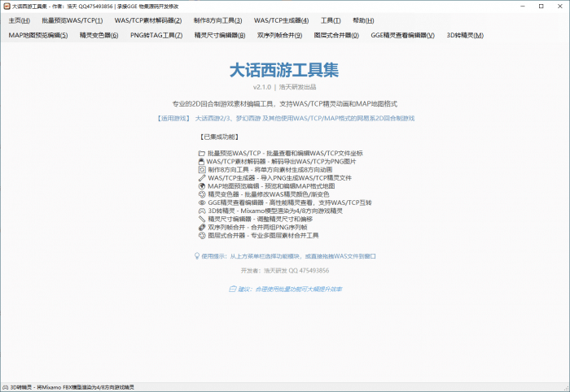
Task: Open the 主页(H) menu
Action: 20,20
